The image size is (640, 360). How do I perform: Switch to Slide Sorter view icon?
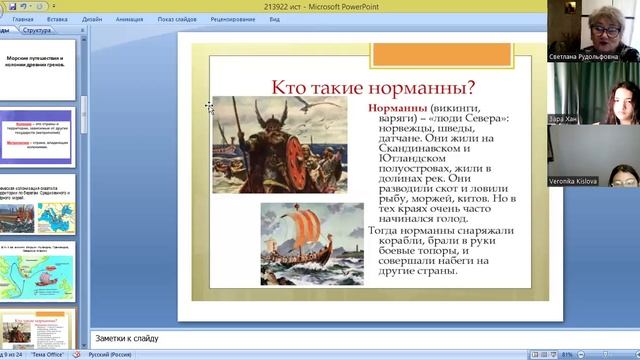tap(544, 355)
